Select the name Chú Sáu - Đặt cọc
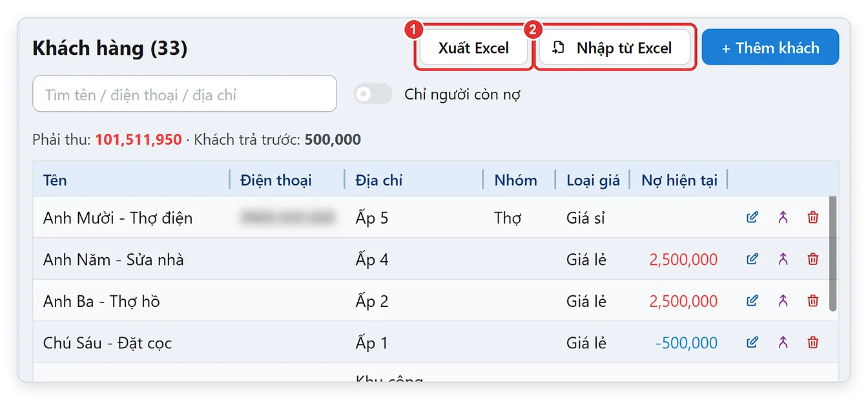This screenshot has height=400, width=868. pos(107,342)
